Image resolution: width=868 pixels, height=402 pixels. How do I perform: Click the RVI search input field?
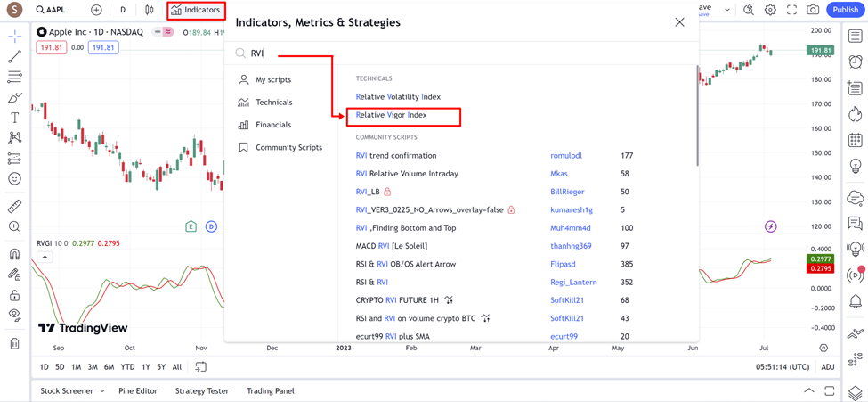(459, 53)
